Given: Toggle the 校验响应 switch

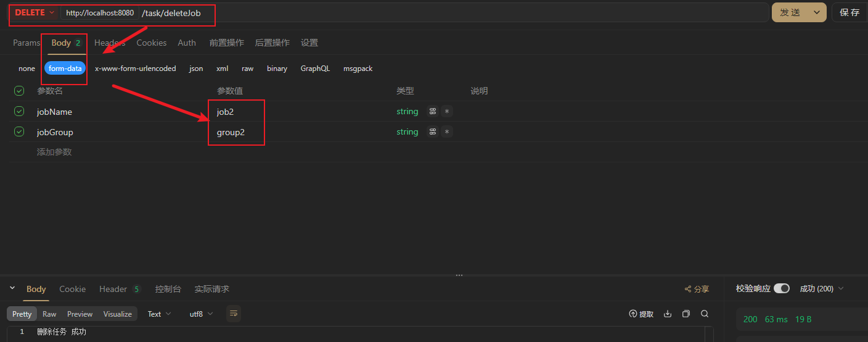Looking at the screenshot, I should pyautogui.click(x=781, y=288).
